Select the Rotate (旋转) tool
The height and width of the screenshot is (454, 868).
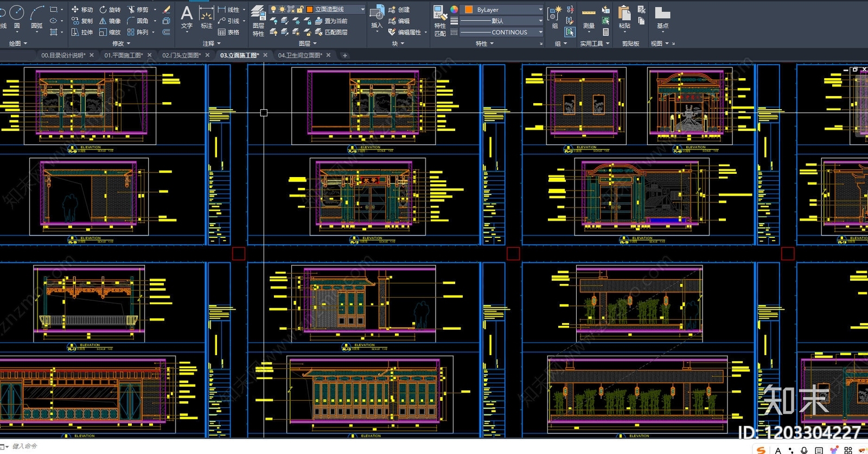click(110, 9)
